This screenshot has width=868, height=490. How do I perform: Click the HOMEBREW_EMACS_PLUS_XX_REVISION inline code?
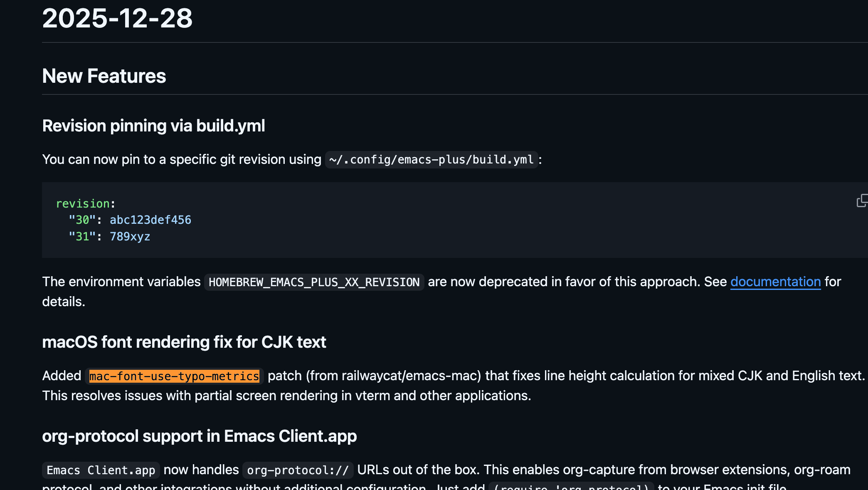coord(314,282)
